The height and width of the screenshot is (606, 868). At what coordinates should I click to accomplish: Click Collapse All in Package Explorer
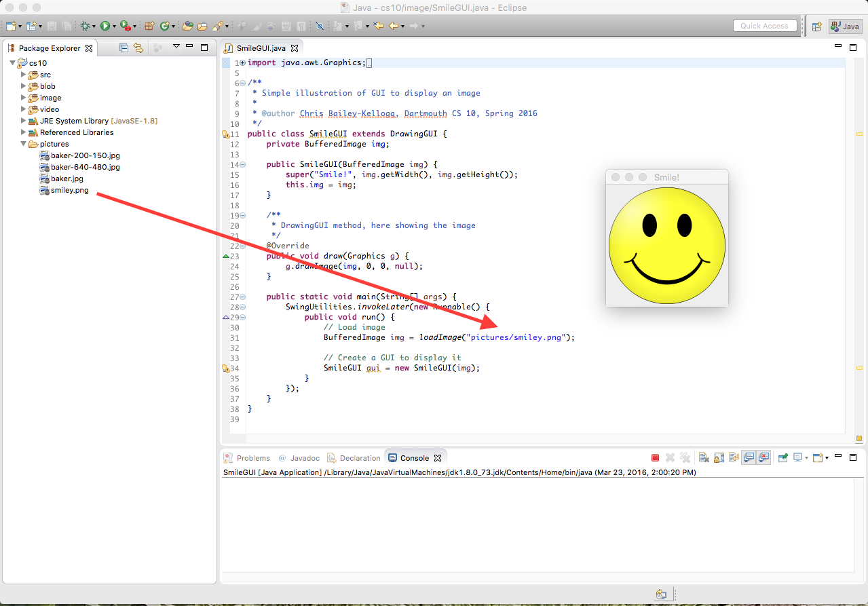point(124,48)
